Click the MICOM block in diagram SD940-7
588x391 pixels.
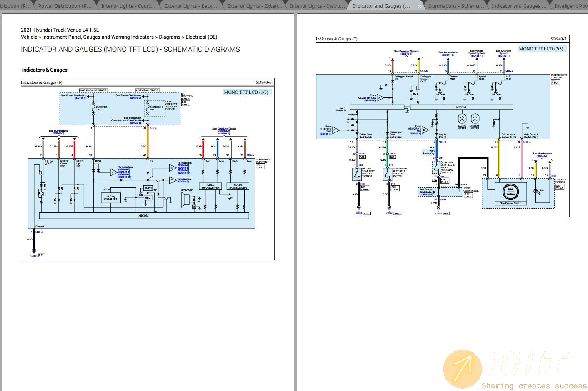[461, 107]
